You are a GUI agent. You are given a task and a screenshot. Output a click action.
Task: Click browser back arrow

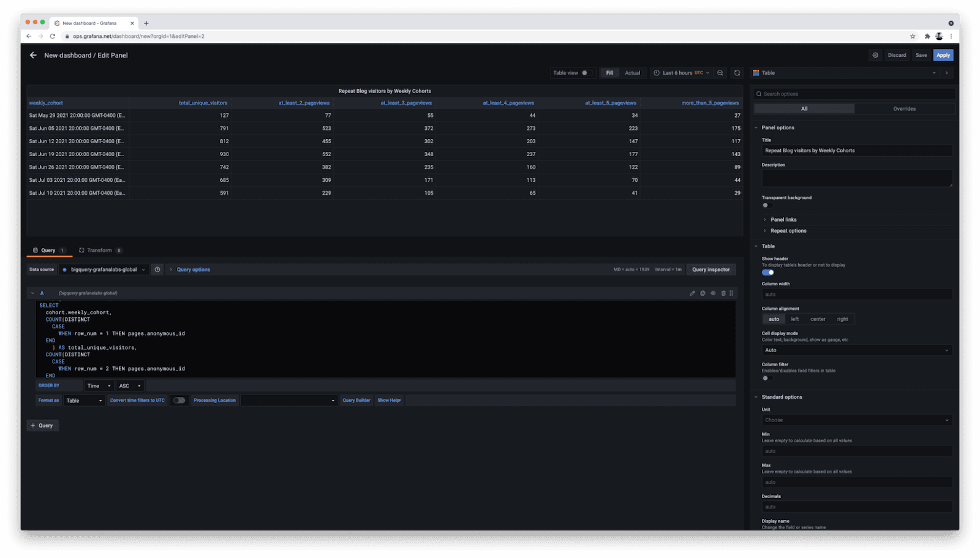29,36
